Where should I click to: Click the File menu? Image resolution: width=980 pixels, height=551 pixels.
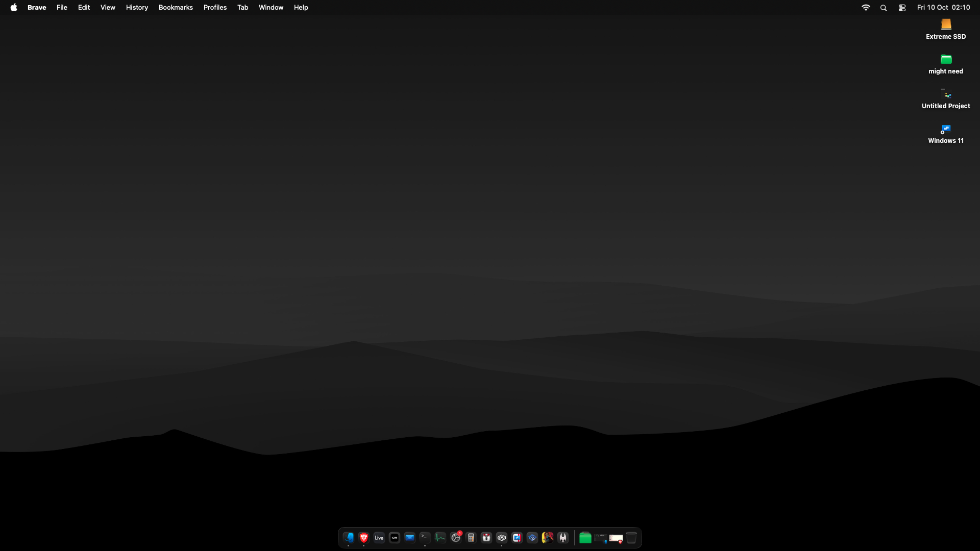(x=62, y=8)
